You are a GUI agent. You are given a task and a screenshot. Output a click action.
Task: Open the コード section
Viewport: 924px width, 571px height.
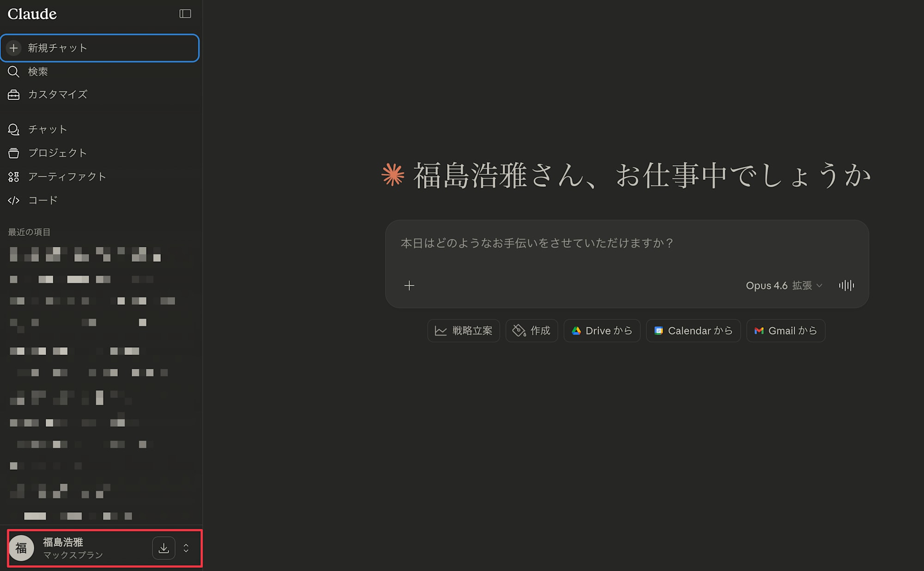43,200
